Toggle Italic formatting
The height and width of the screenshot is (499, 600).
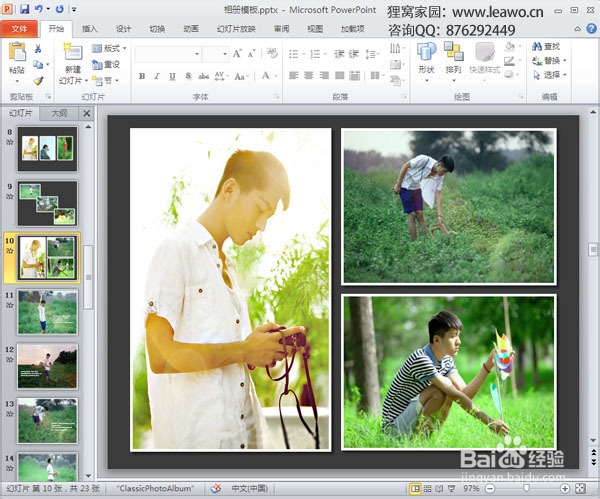157,76
